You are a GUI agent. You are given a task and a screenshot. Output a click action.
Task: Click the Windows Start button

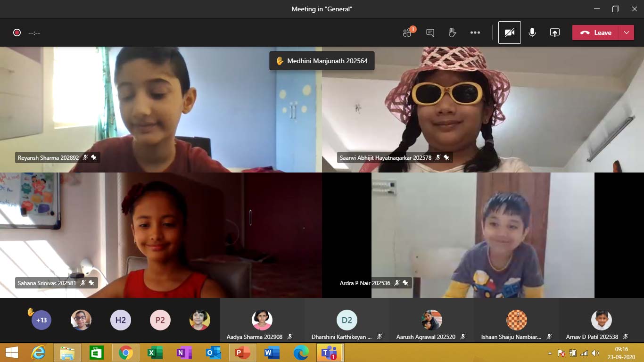pyautogui.click(x=12, y=353)
